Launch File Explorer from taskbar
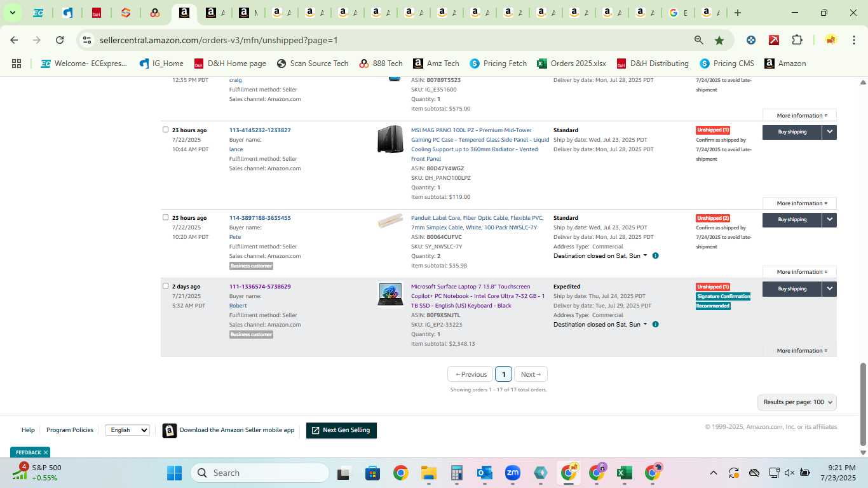Viewport: 868px width, 488px height. coord(429,473)
